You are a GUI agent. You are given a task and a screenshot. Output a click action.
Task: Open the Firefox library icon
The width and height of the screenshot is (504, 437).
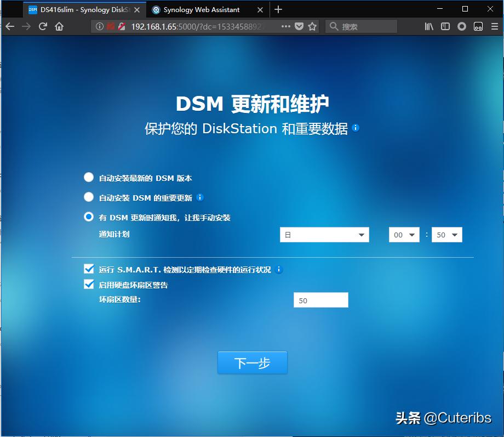429,26
